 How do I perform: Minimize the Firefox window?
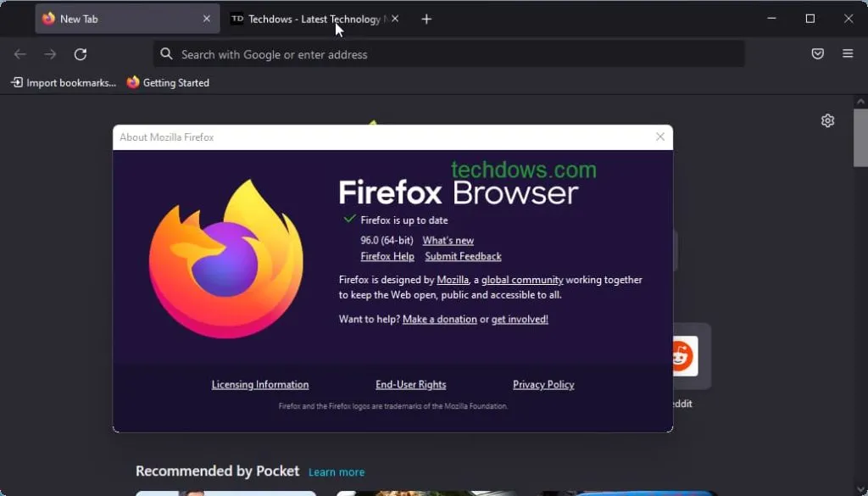tap(771, 19)
